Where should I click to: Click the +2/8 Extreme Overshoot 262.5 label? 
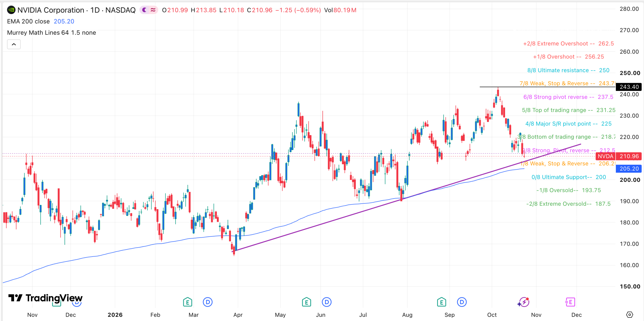569,44
